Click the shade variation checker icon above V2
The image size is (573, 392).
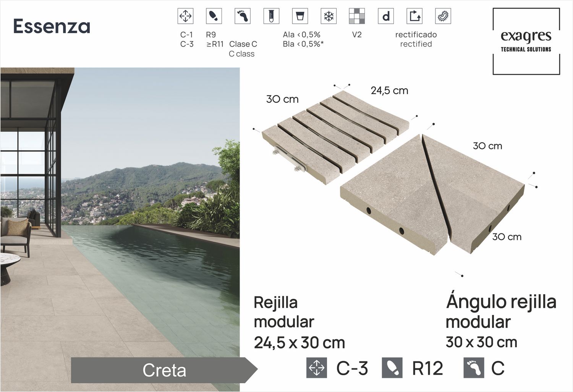pos(357,16)
